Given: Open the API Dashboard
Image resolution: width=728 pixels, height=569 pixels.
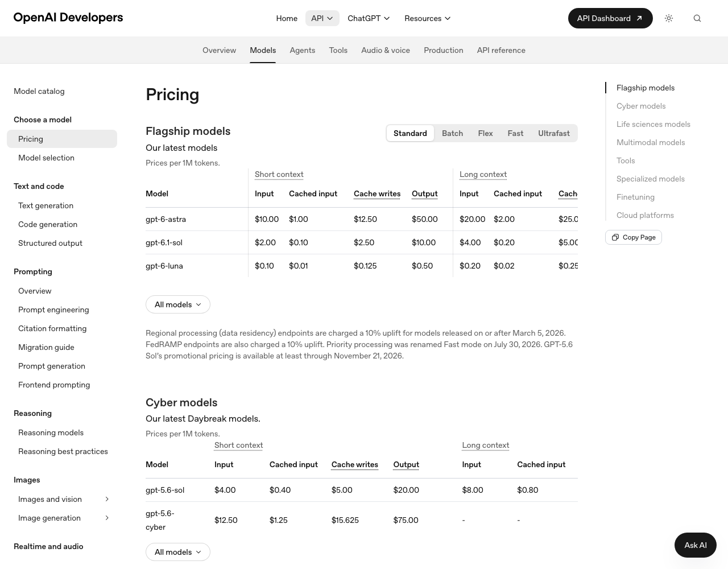Looking at the screenshot, I should pos(610,18).
